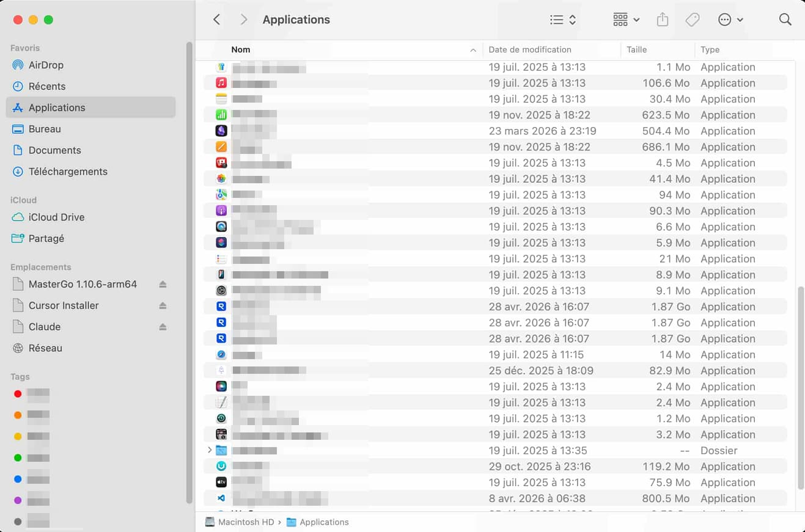Select the date '19 juil. 2025 à 11:15'
The width and height of the screenshot is (805, 532).
[x=536, y=355]
